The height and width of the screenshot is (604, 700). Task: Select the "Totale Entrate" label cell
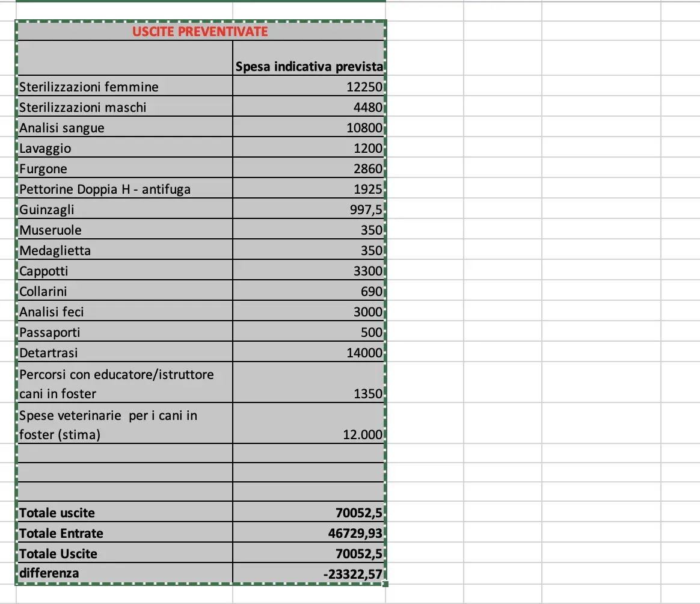pyautogui.click(x=124, y=533)
